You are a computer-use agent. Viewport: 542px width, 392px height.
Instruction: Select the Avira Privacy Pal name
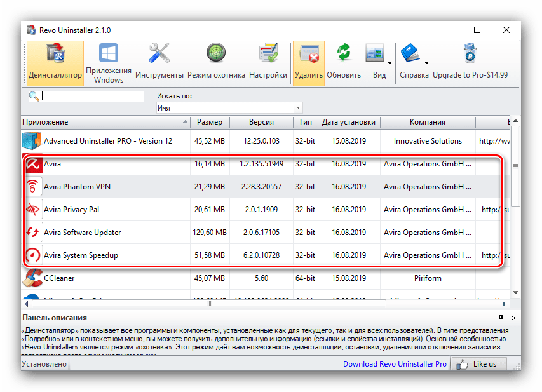click(x=72, y=210)
